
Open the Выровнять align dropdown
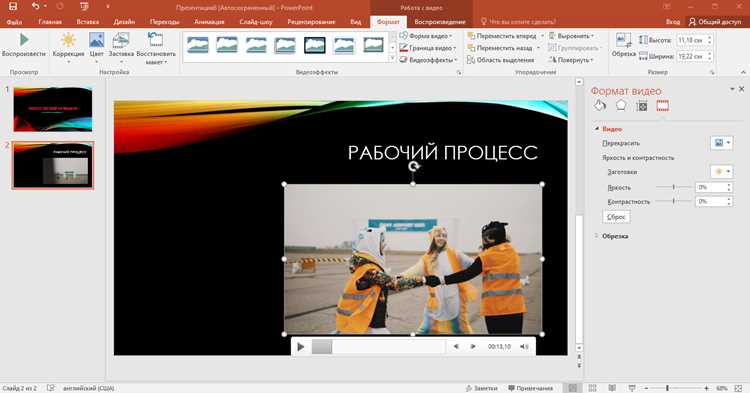tap(572, 36)
